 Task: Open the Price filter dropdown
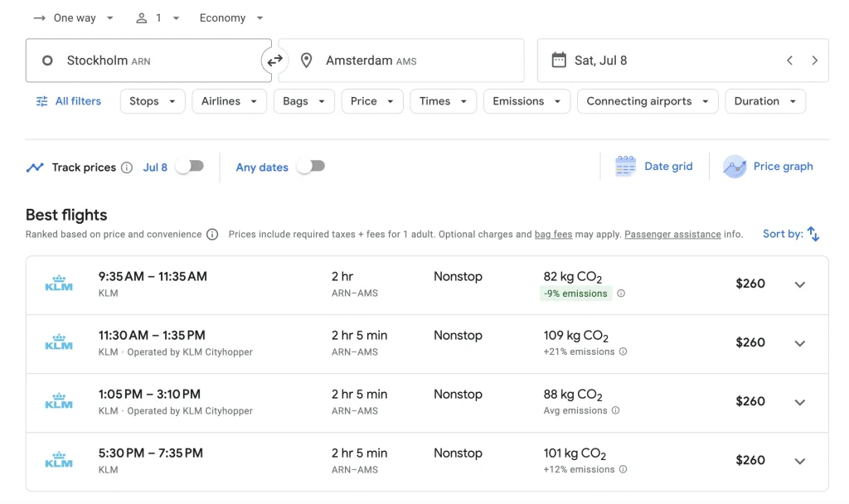click(x=372, y=101)
